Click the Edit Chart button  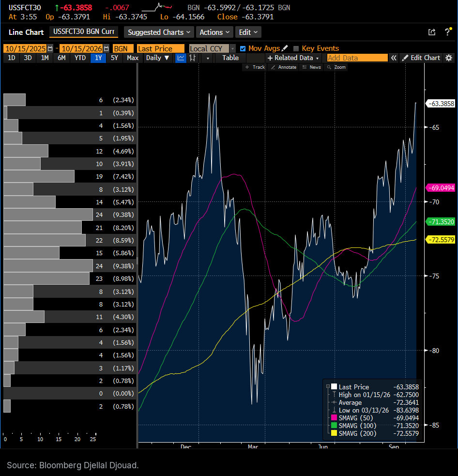[422, 58]
